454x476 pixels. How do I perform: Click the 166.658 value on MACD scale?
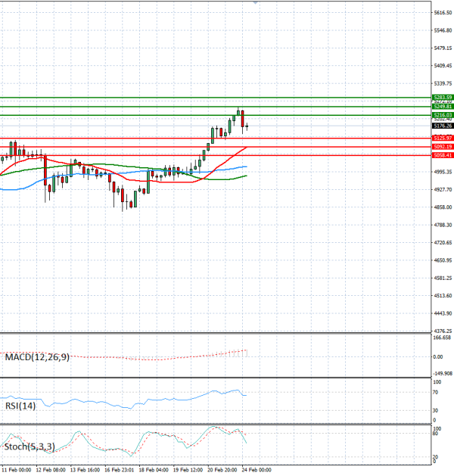(x=443, y=339)
